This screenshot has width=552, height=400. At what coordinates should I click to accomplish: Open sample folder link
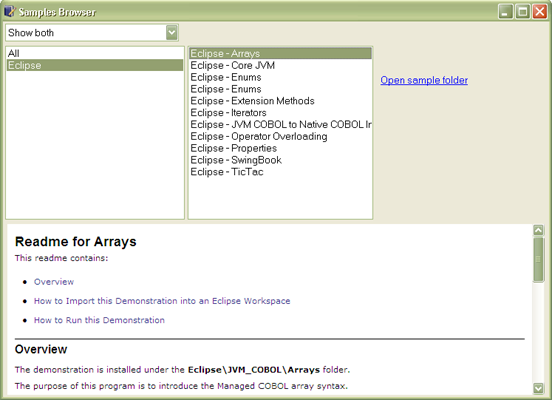pyautogui.click(x=424, y=80)
